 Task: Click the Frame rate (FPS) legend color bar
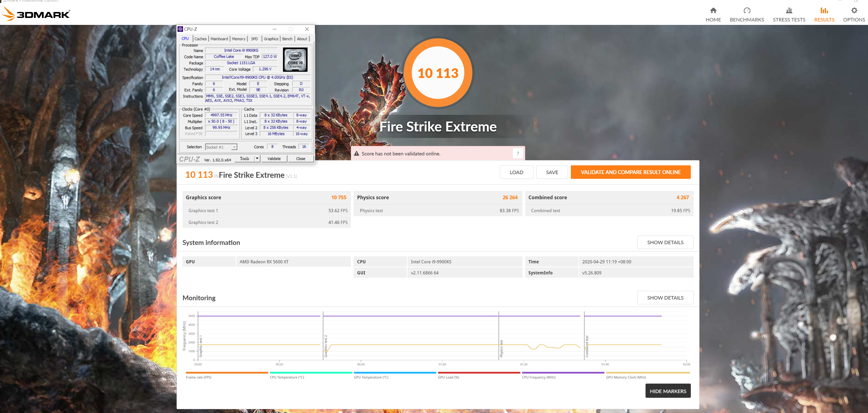click(x=227, y=373)
